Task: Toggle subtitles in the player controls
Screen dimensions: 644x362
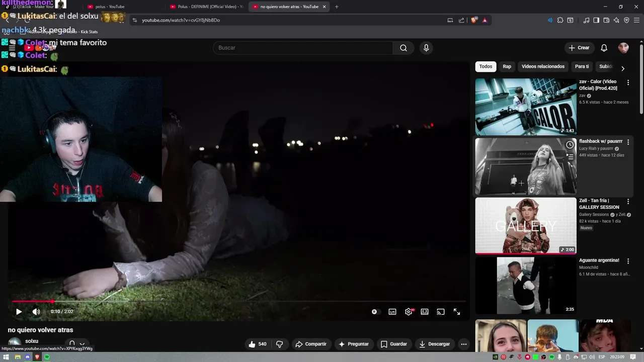Action: (x=392, y=312)
